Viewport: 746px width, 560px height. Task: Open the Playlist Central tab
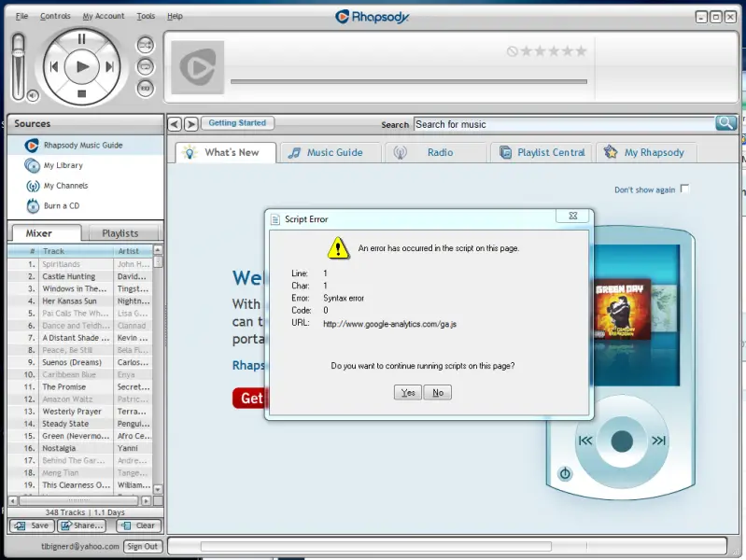[x=542, y=153]
